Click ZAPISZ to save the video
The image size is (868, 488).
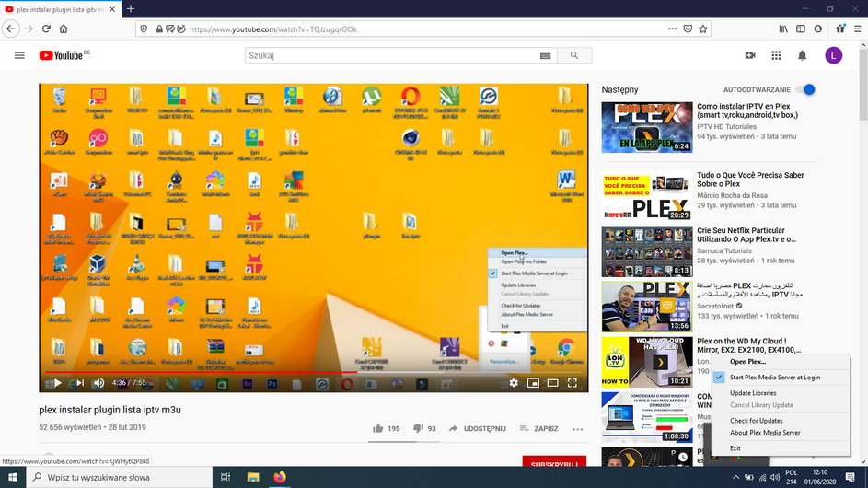click(539, 428)
